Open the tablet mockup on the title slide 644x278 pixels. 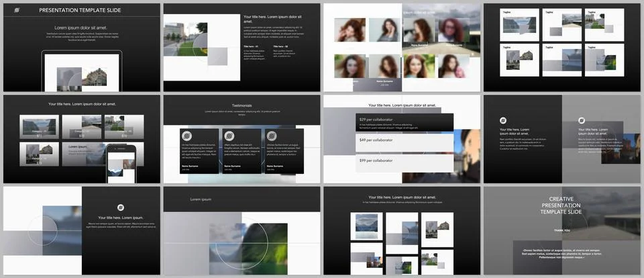[x=82, y=71]
